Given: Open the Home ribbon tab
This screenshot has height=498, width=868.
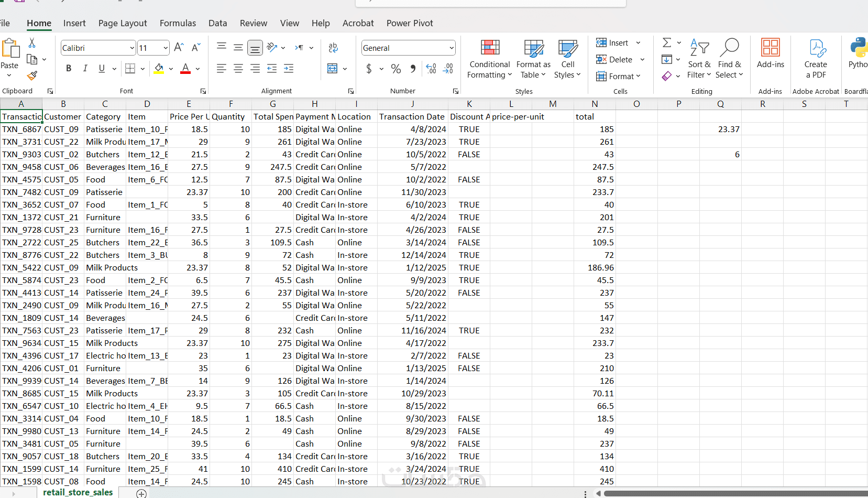Looking at the screenshot, I should (39, 23).
